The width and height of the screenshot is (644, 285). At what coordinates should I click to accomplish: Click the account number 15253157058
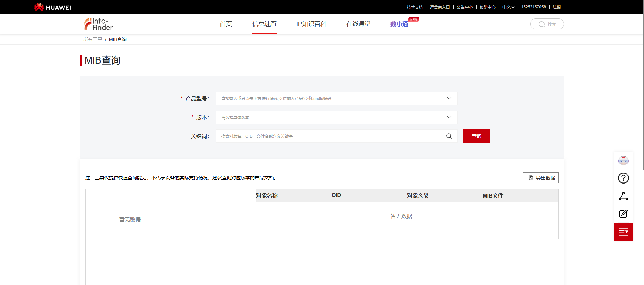tap(534, 7)
